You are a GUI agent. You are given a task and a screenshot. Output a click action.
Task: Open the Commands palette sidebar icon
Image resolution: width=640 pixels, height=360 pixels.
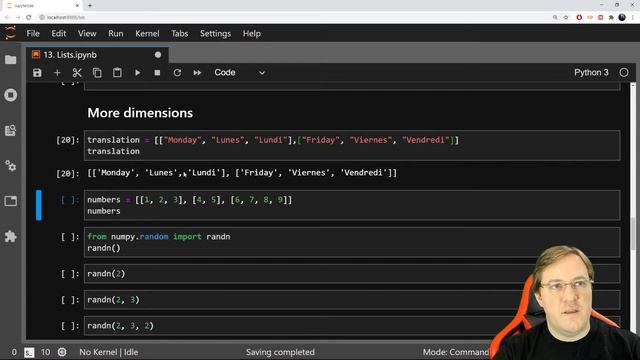pos(11,130)
